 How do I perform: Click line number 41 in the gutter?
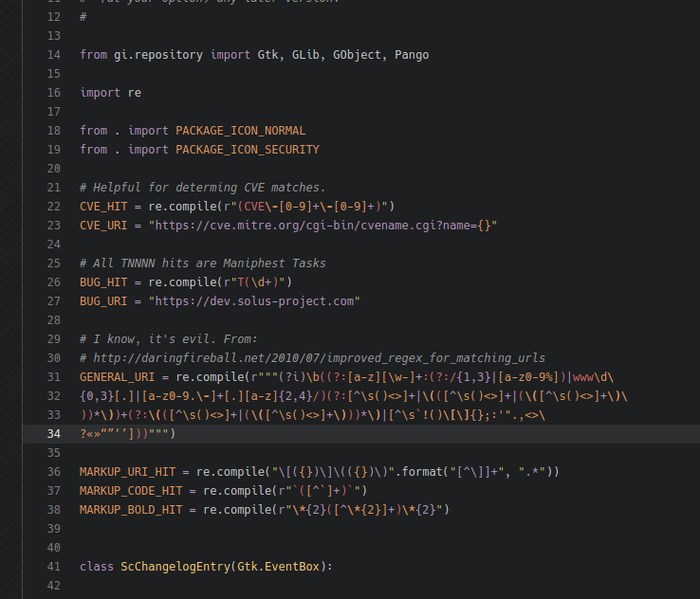(x=54, y=567)
